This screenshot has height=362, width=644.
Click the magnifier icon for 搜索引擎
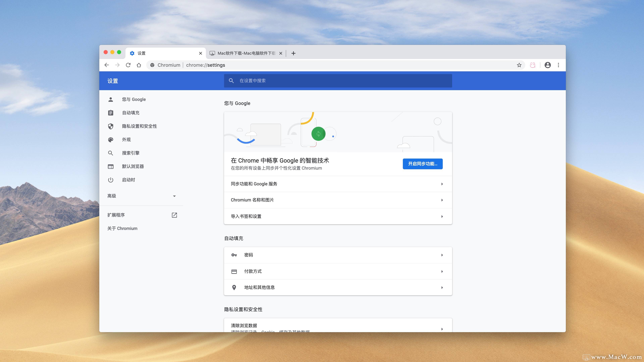[x=111, y=153]
